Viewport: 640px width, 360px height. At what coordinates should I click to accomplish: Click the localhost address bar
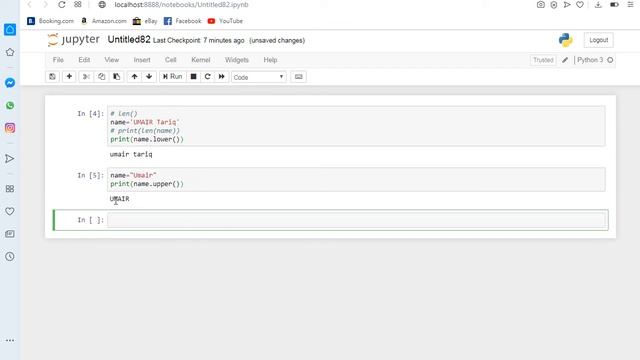(x=181, y=4)
